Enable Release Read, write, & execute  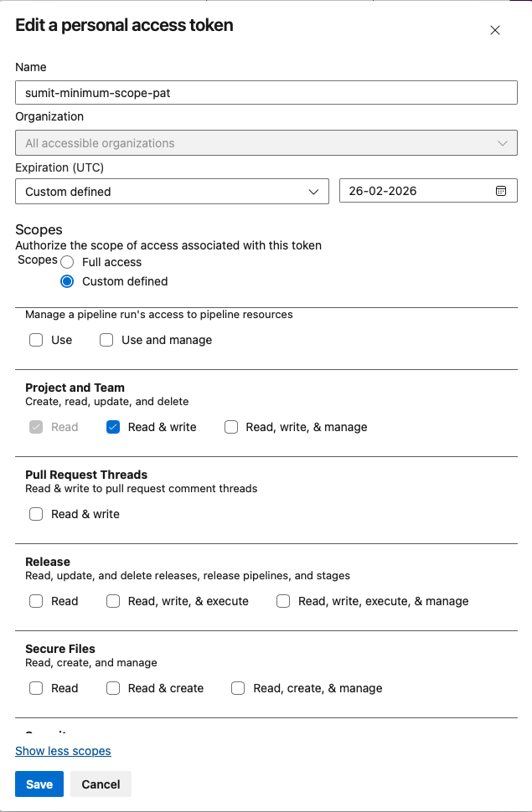[113, 601]
